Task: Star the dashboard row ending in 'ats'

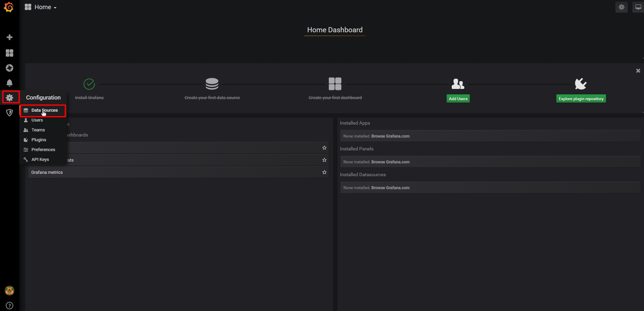Action: coord(324,160)
